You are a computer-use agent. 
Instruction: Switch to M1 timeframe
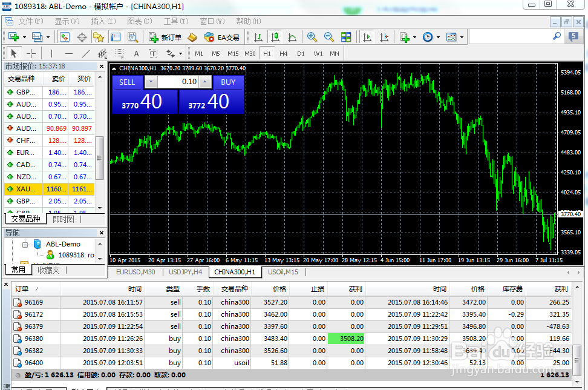tap(199, 53)
